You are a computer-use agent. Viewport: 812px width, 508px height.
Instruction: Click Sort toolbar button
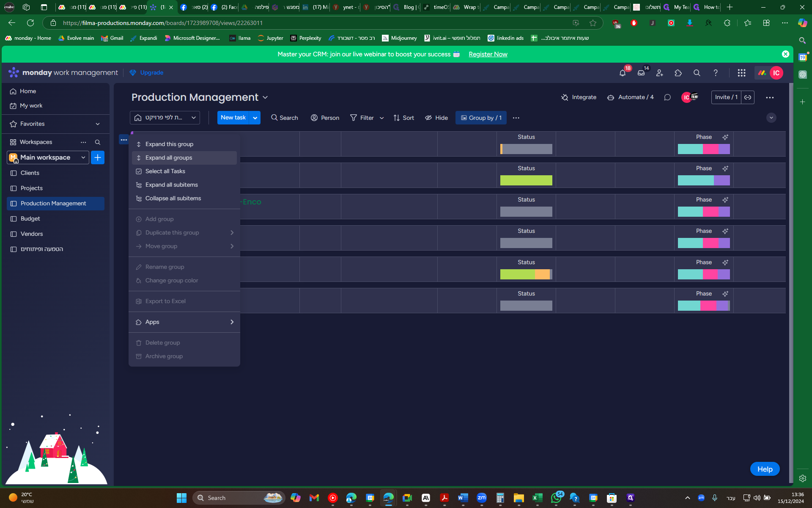coord(403,118)
